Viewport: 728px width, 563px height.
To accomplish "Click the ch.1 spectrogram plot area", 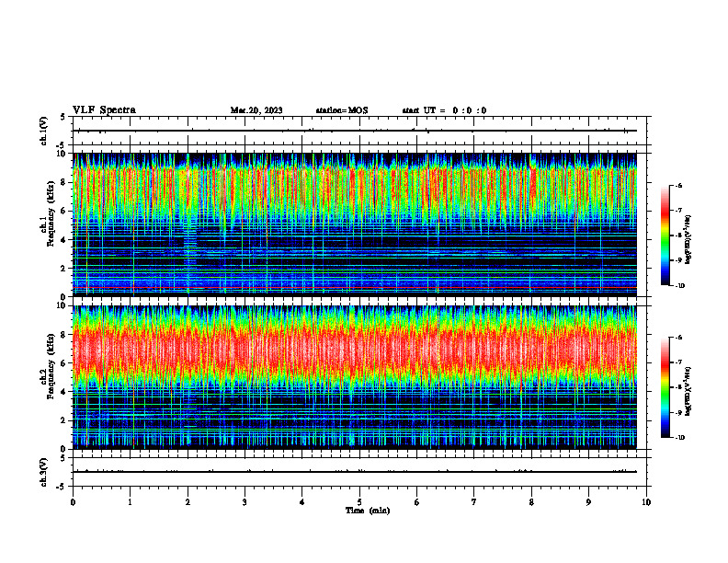I will click(355, 224).
